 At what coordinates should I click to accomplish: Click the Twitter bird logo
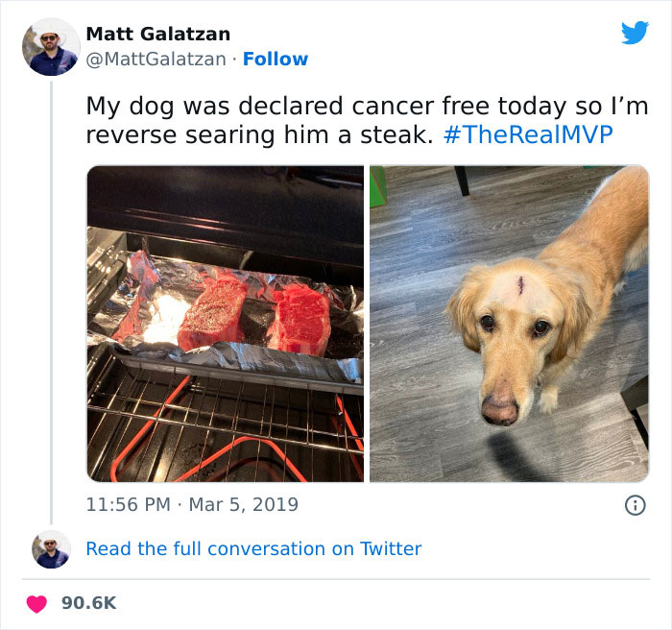click(635, 32)
